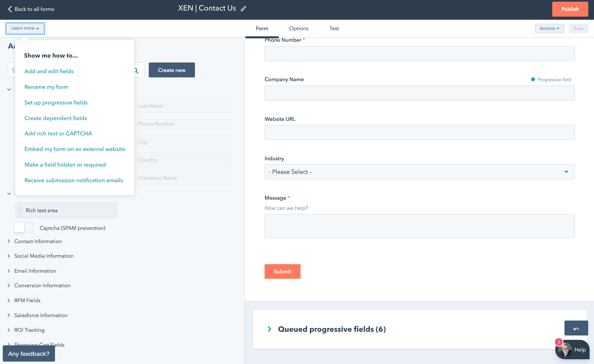Select the Last Name field in list
The height and width of the screenshot is (364, 594).
pos(183,106)
